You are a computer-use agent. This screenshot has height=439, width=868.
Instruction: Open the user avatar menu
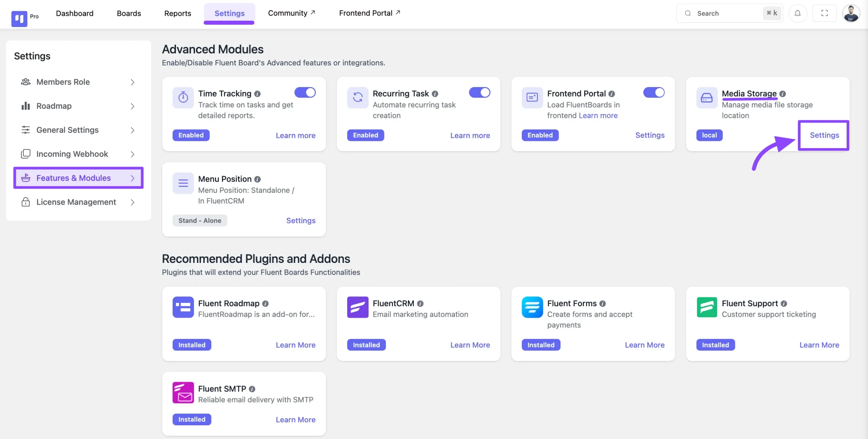[851, 13]
